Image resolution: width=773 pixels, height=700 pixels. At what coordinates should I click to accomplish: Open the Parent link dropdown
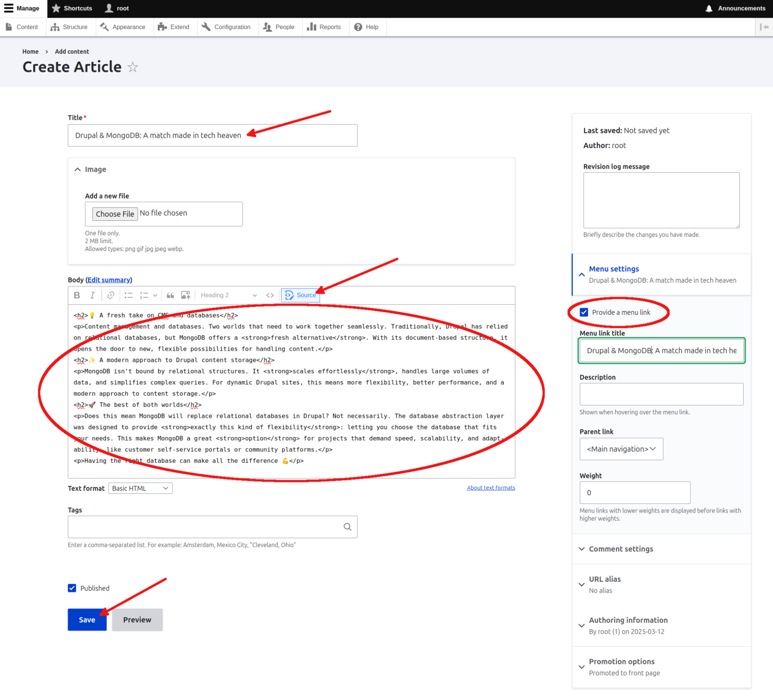tap(621, 449)
